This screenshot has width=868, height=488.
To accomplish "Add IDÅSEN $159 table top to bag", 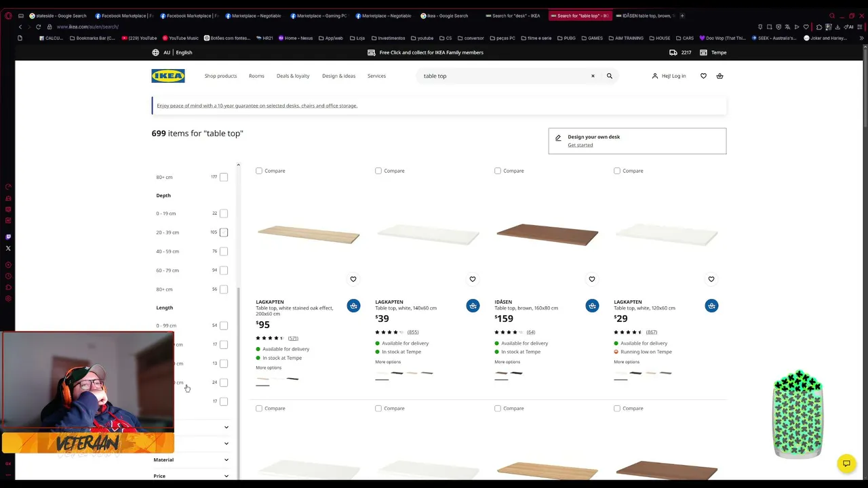I will (x=592, y=306).
